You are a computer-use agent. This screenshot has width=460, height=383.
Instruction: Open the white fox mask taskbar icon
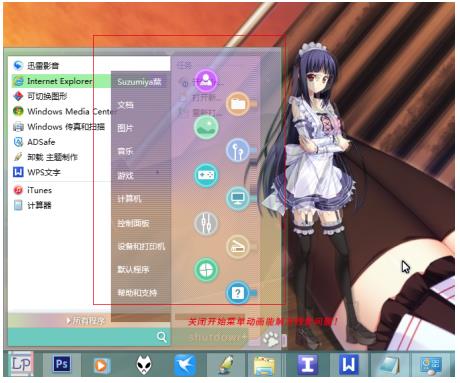click(x=144, y=364)
